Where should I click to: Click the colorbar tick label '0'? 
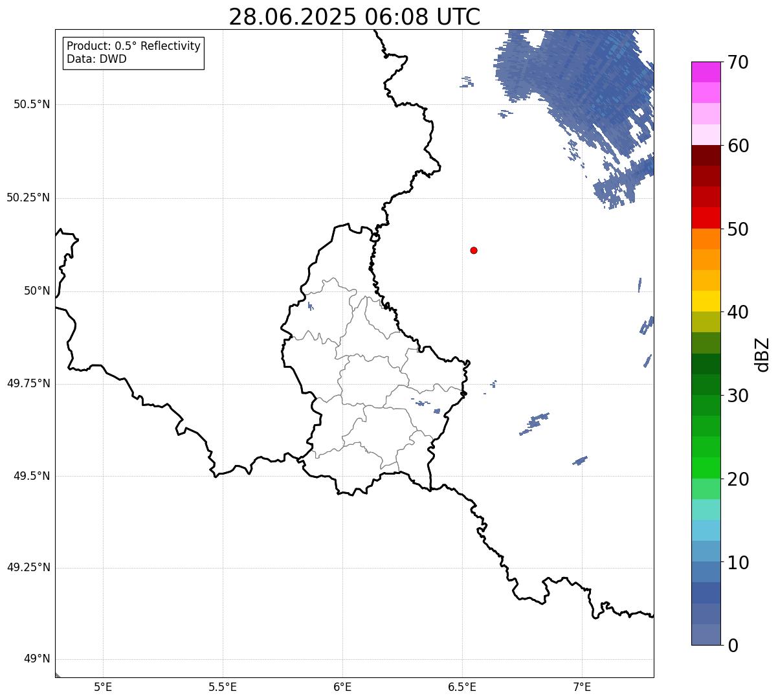coord(732,646)
